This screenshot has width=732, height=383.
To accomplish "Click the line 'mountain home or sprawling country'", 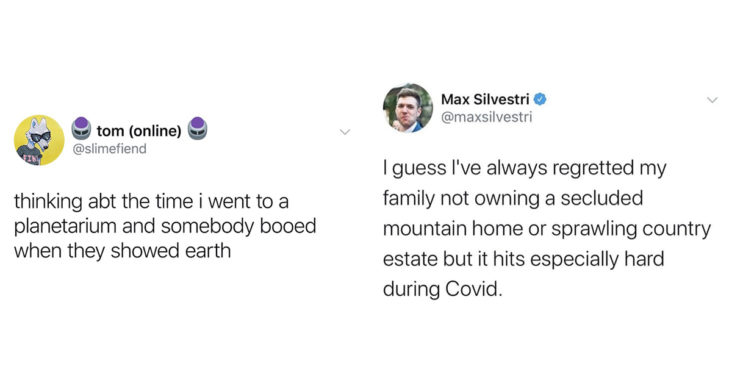I will click(547, 229).
